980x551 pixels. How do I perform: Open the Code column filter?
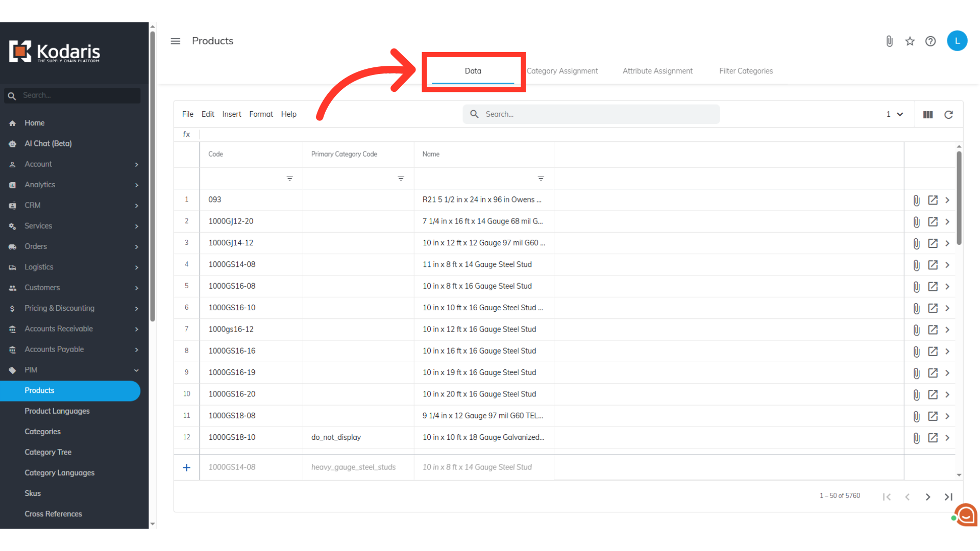289,179
